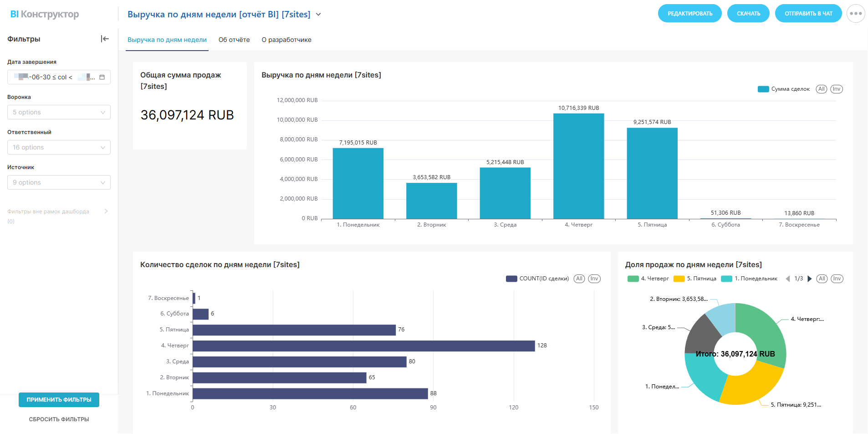Switch to the О разработчике tab
Viewport: 868px width, 434px height.
tap(286, 40)
